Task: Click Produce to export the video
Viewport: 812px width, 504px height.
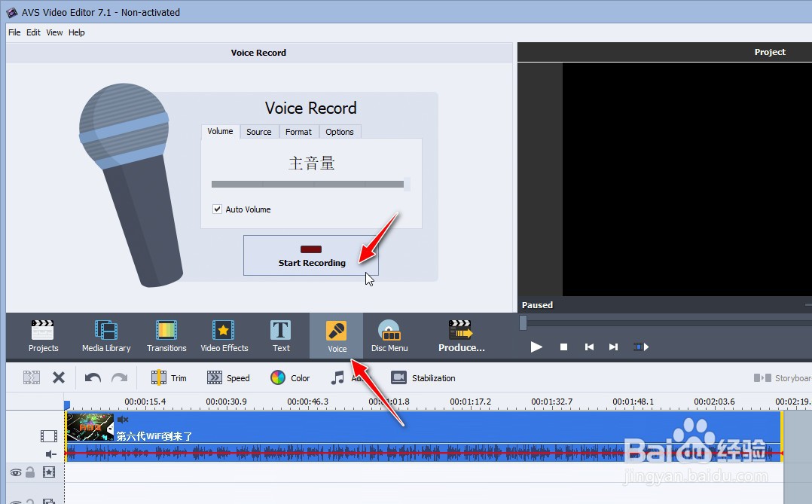Action: pos(461,335)
